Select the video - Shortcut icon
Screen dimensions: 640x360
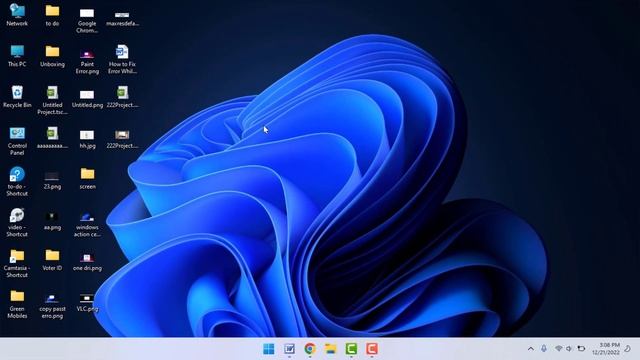tap(17, 222)
